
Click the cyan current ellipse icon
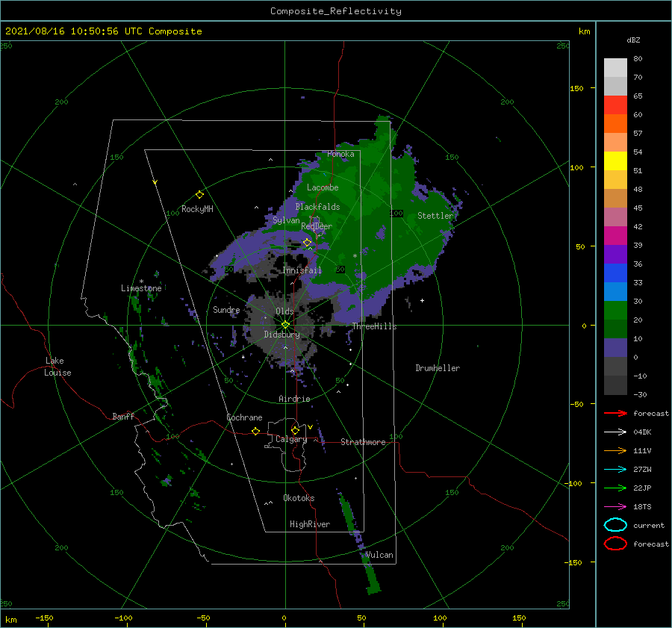click(615, 525)
